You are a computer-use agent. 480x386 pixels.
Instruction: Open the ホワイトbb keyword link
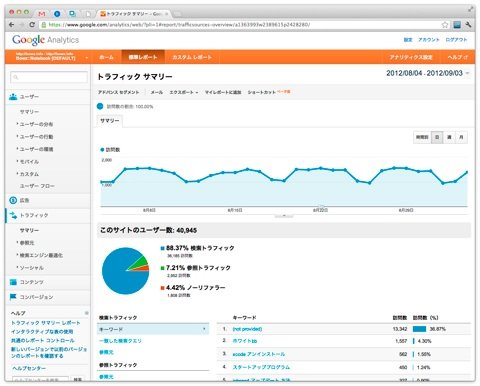[x=245, y=341]
